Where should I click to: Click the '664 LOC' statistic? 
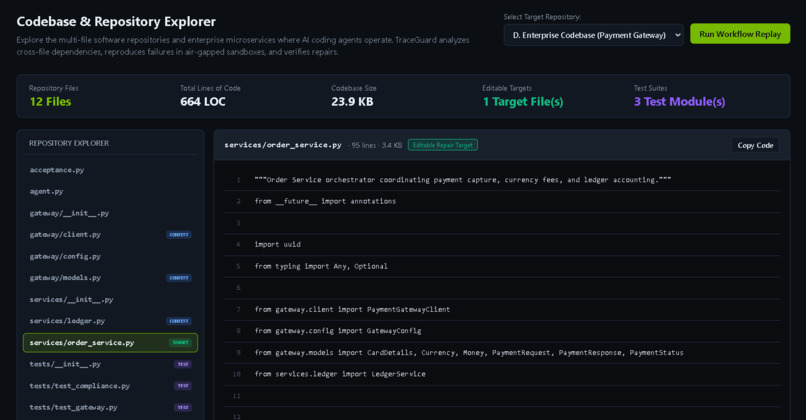(203, 102)
